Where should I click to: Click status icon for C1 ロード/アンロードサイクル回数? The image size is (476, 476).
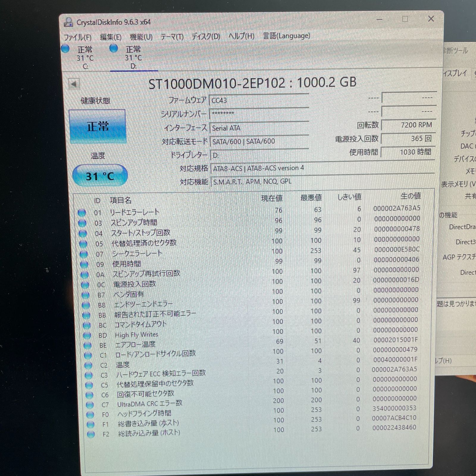88,355
